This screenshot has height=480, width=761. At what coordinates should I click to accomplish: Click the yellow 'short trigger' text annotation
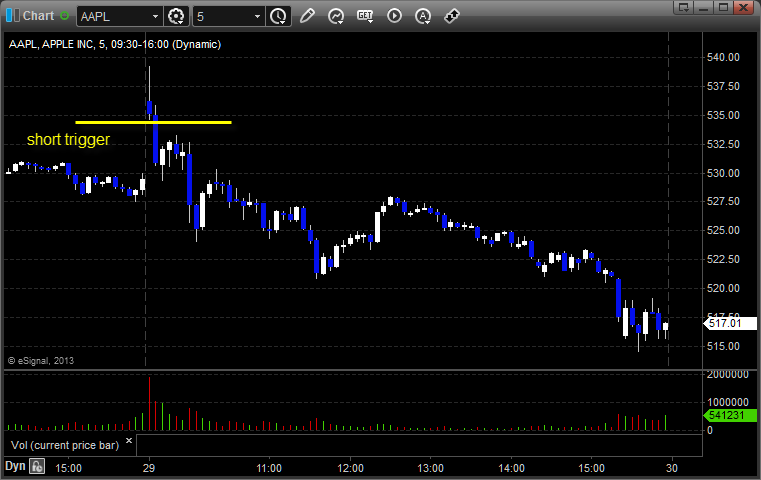(x=68, y=140)
